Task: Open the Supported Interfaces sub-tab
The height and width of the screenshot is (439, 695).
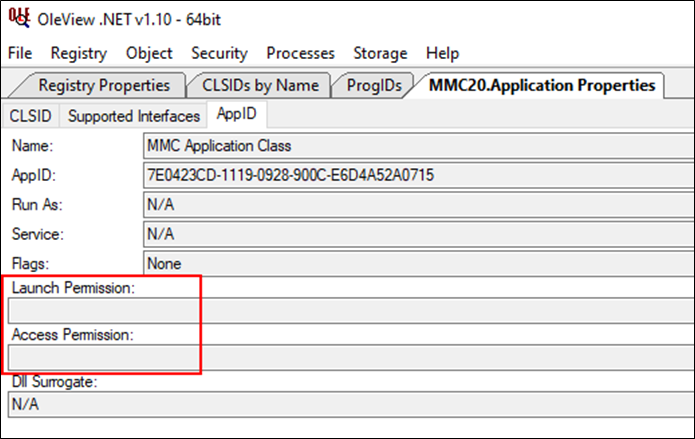Action: coord(134,116)
